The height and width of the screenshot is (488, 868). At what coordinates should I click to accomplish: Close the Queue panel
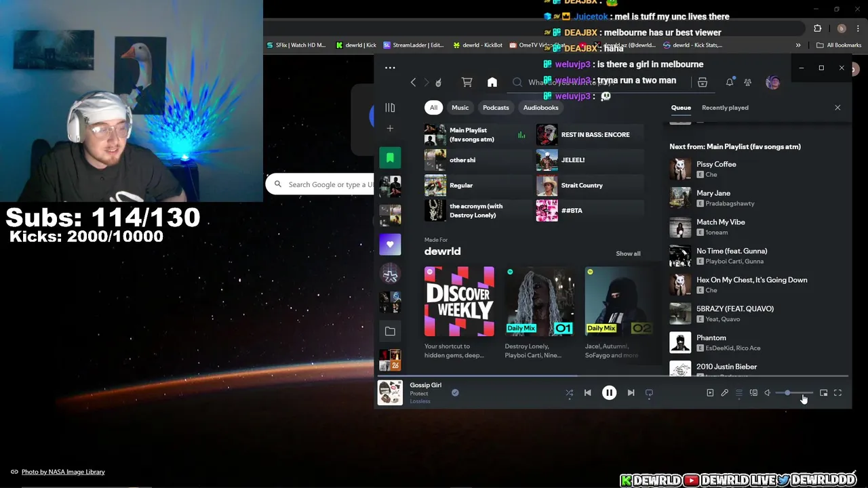837,108
